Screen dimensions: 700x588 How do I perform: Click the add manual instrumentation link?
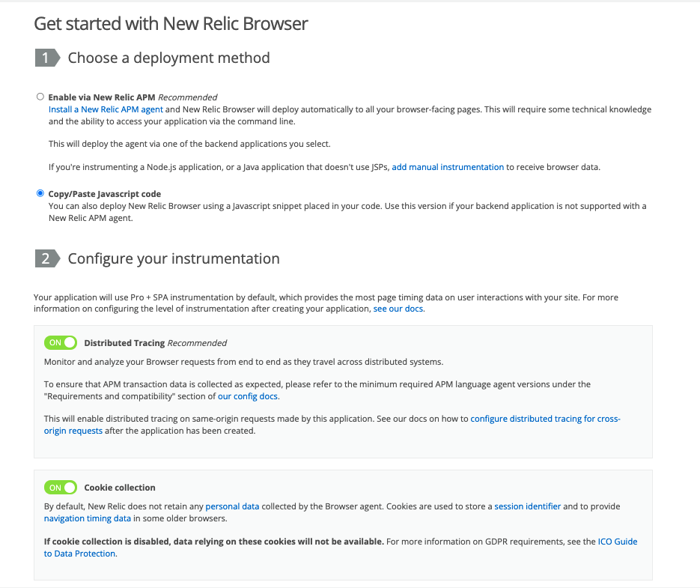[448, 166]
